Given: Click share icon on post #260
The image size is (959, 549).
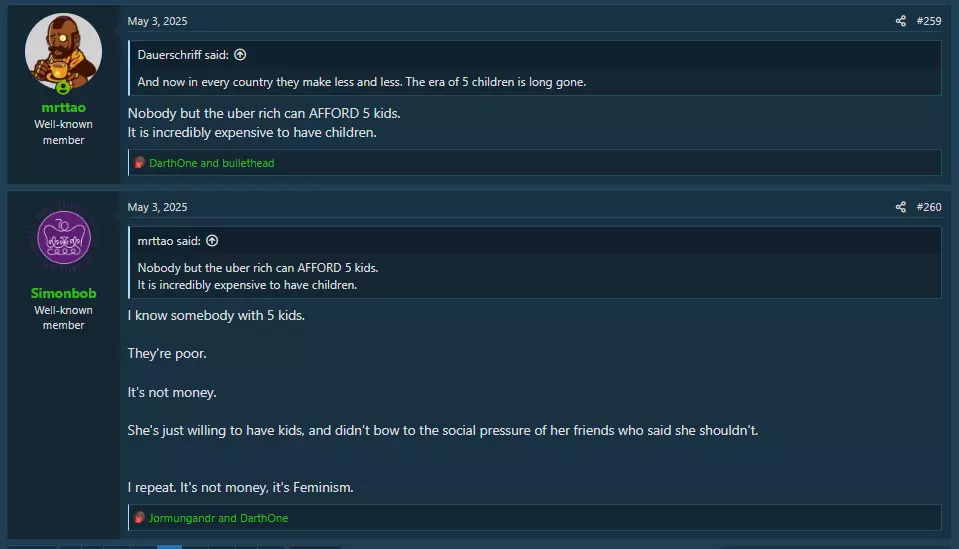Looking at the screenshot, I should click(x=900, y=207).
